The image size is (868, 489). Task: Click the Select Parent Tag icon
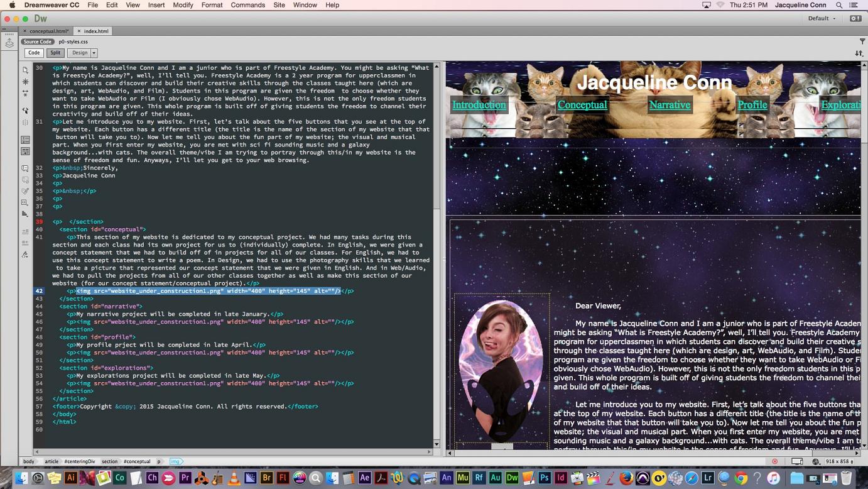(x=25, y=111)
